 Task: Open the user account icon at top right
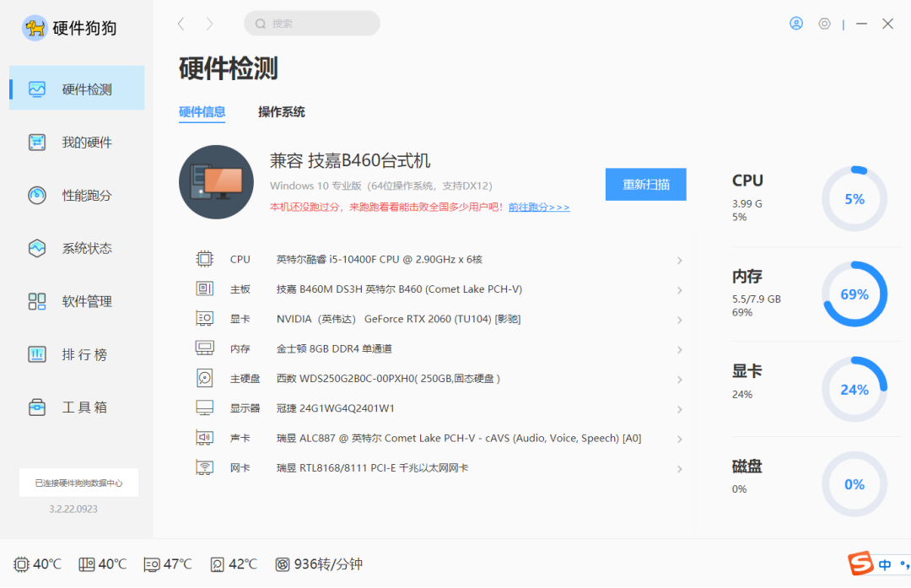point(796,23)
